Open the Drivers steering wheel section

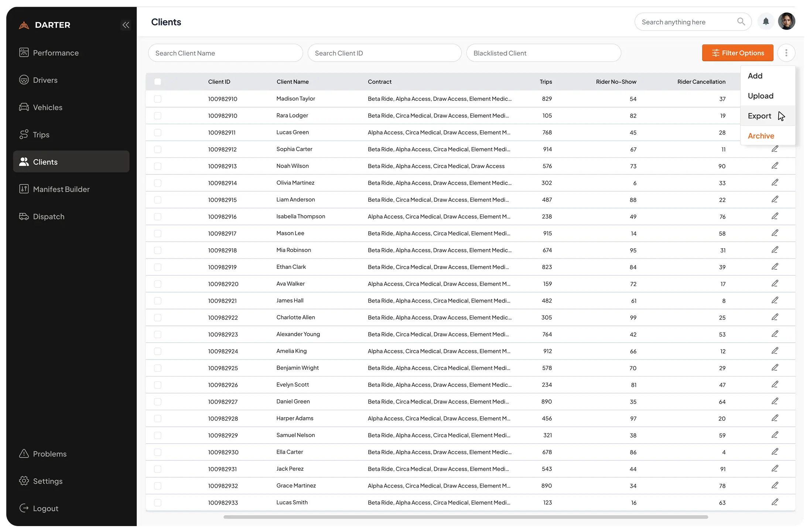[x=45, y=80]
